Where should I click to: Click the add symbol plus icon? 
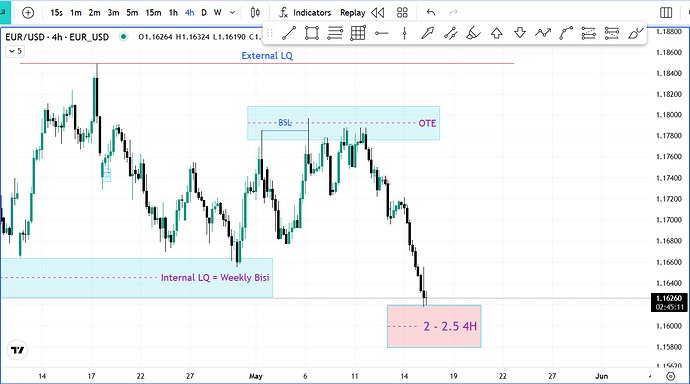tap(28, 13)
